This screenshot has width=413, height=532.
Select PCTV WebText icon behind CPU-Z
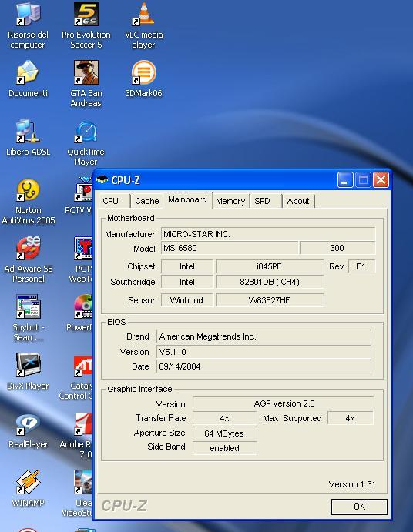click(x=83, y=249)
